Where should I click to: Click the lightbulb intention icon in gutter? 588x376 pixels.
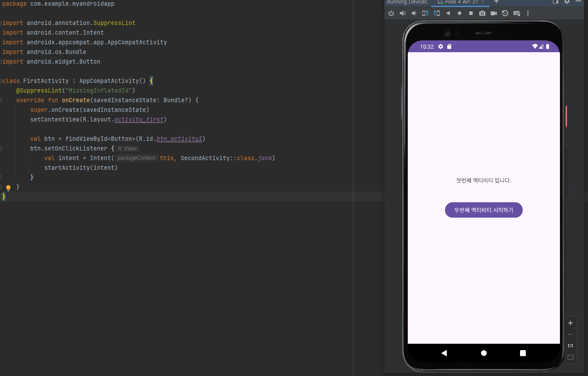click(x=8, y=188)
